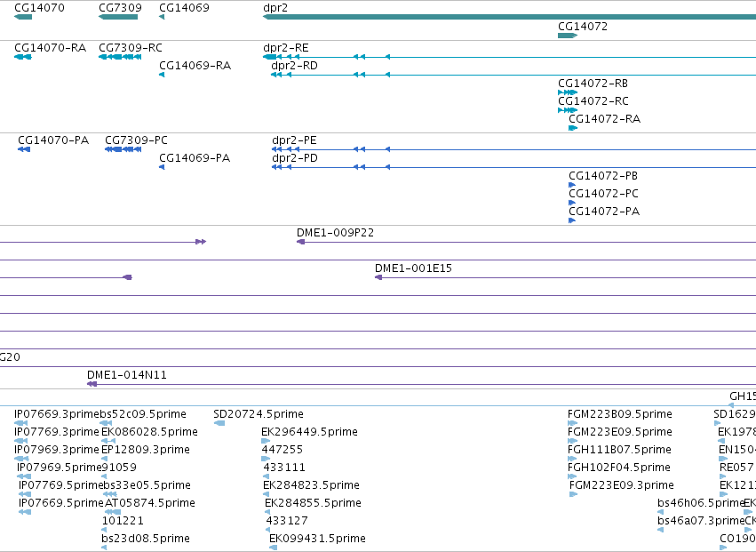
Task: Select the CG14069 gene label
Action: coord(184,8)
